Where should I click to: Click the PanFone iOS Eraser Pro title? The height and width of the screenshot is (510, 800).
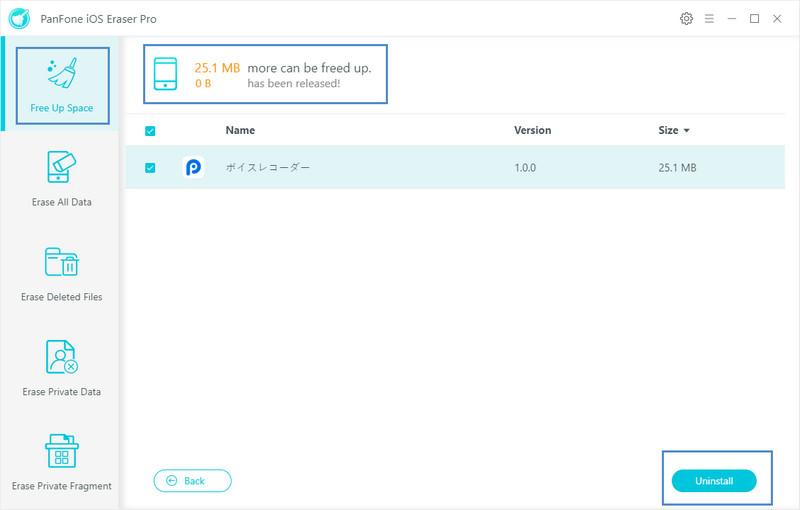(x=98, y=19)
